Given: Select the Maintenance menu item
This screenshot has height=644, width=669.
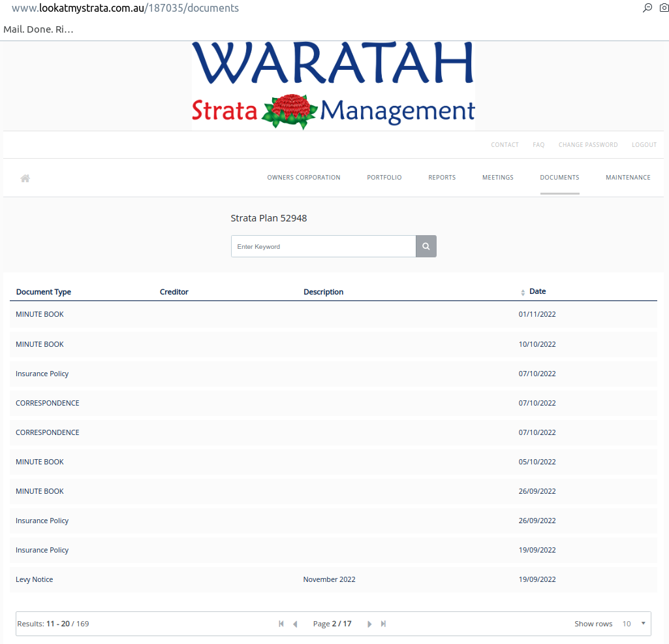Looking at the screenshot, I should (627, 178).
